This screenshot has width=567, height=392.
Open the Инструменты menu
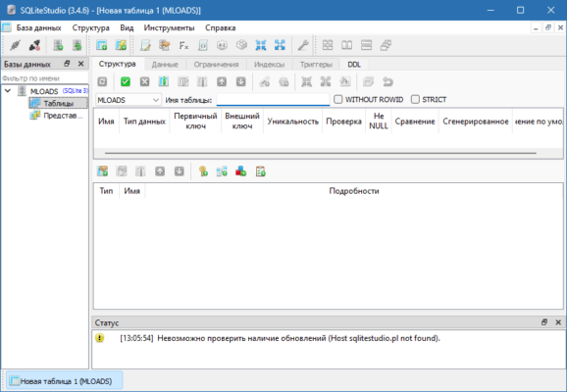coord(170,27)
